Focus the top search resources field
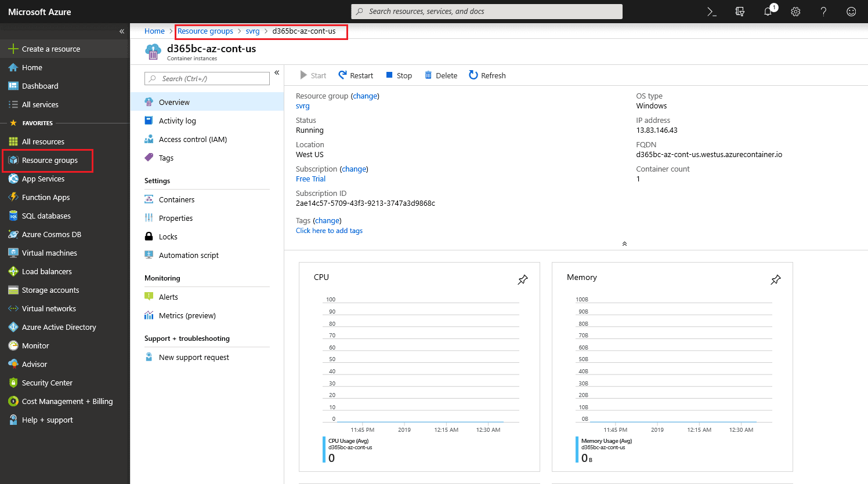 [487, 12]
